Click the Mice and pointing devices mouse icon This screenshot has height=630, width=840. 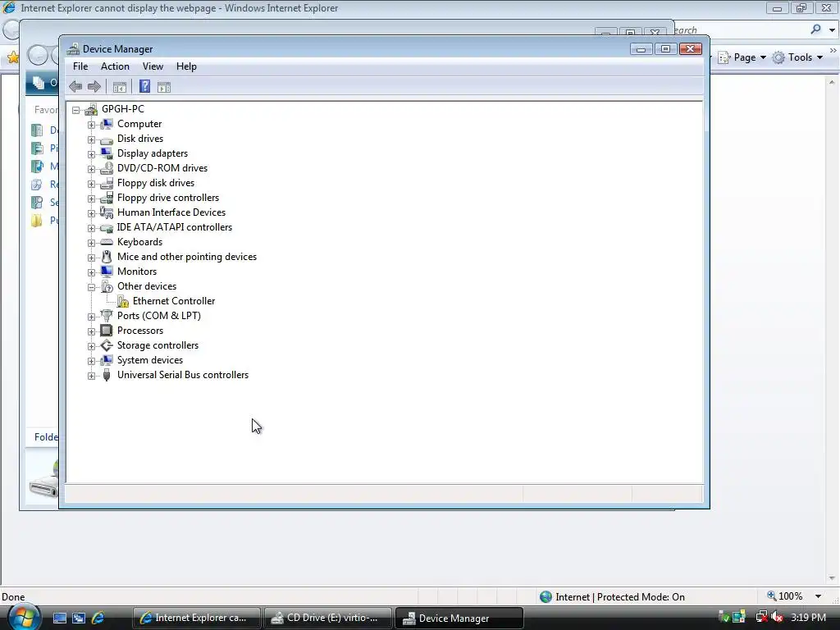107,257
